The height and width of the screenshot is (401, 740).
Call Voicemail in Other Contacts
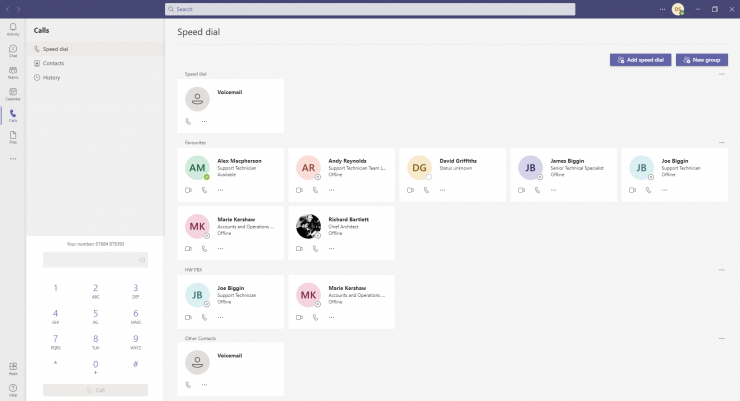click(x=188, y=384)
